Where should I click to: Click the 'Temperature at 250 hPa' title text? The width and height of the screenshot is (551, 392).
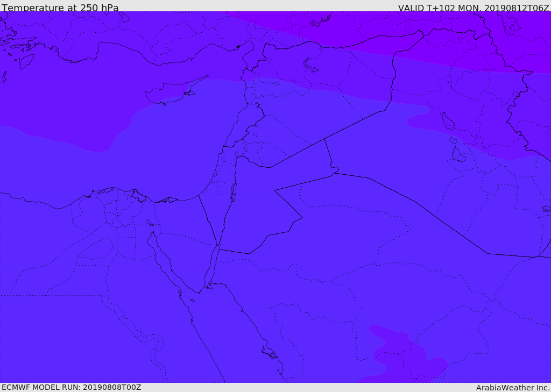click(x=60, y=8)
